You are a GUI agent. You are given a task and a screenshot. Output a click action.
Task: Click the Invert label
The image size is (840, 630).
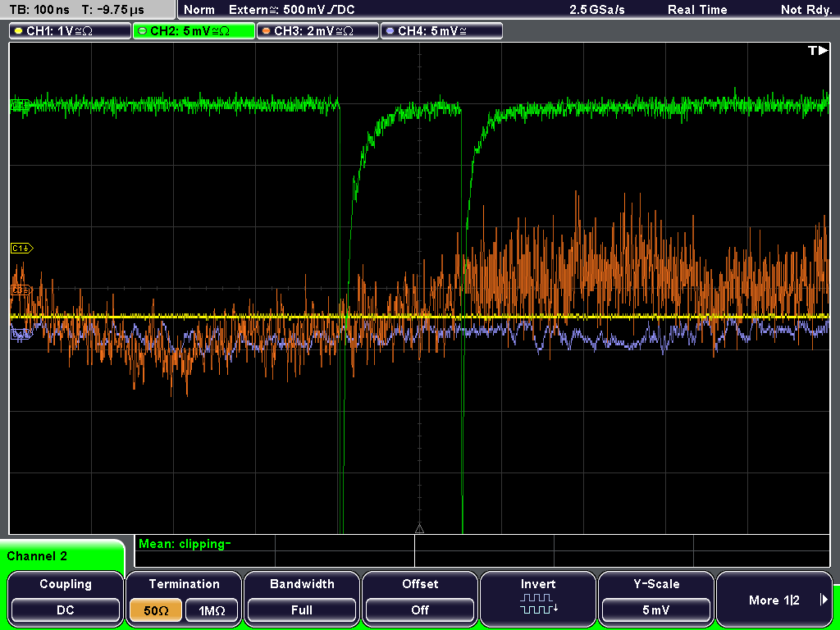(538, 584)
